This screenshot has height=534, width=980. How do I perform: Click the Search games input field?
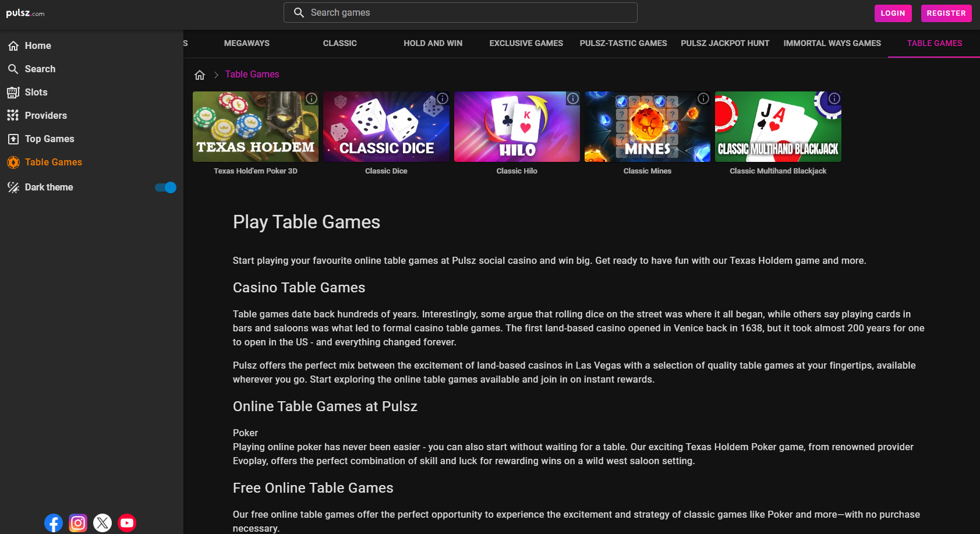[460, 13]
